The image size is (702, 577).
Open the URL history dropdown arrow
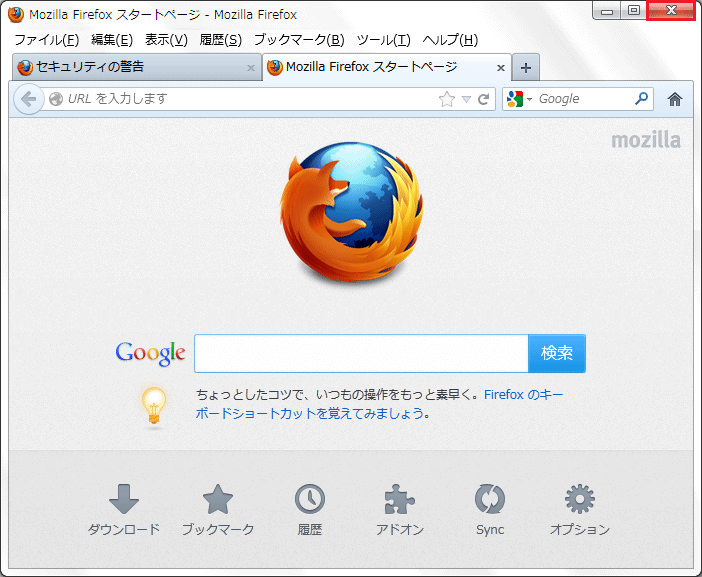coord(466,99)
